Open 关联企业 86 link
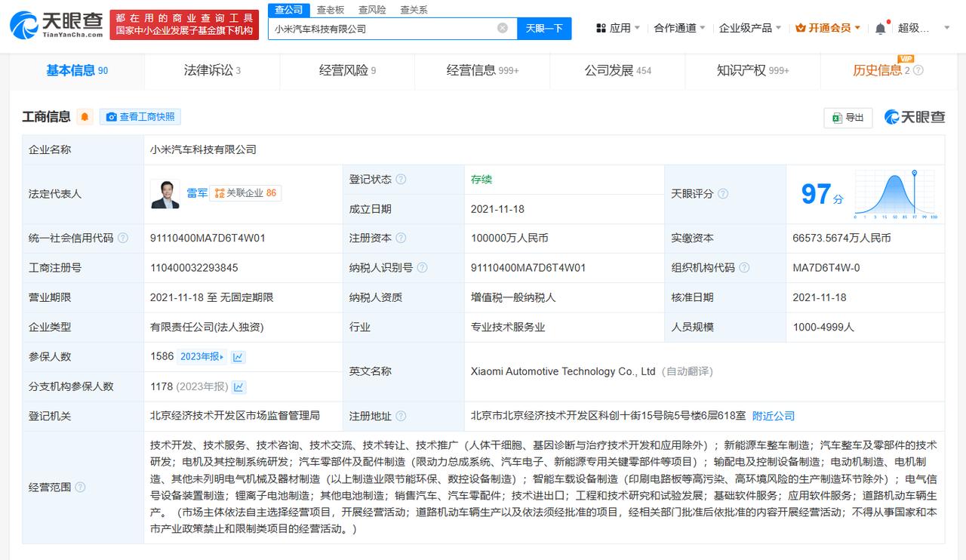The height and width of the screenshot is (560, 966). [x=246, y=193]
